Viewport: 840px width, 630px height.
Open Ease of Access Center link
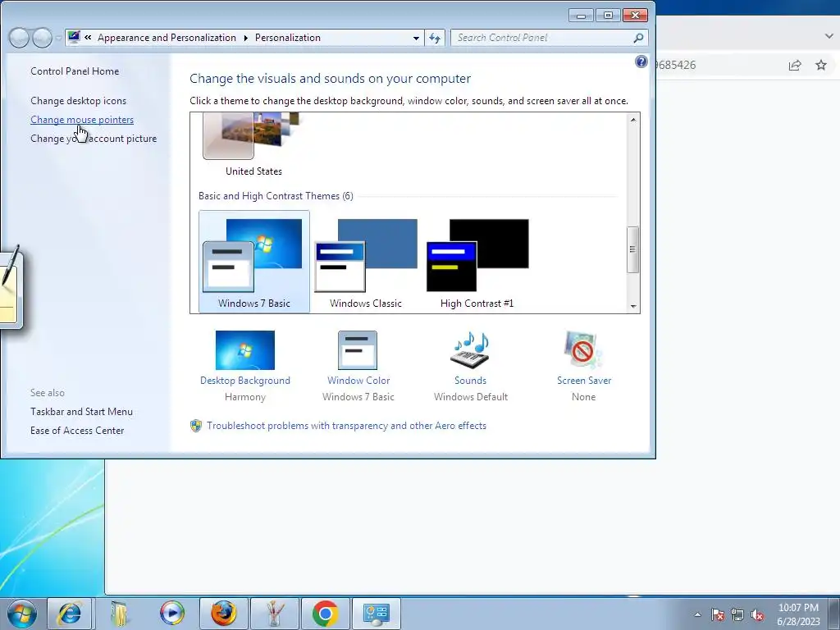77,430
